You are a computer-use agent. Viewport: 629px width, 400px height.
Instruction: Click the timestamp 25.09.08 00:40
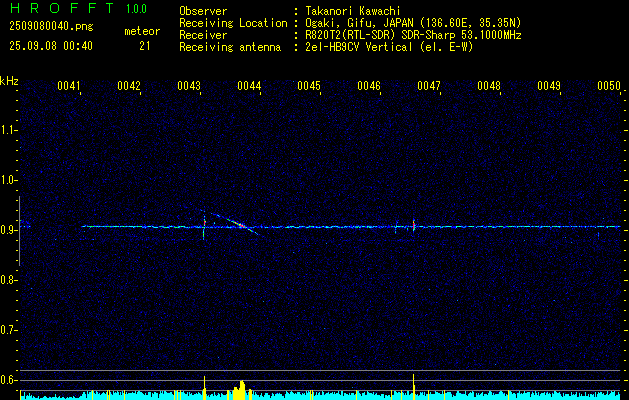[51, 46]
